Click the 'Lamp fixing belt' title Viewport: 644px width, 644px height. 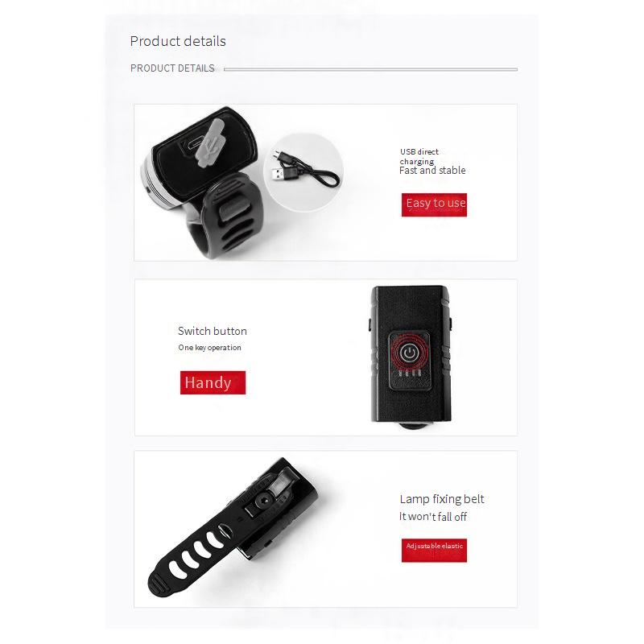(x=442, y=499)
